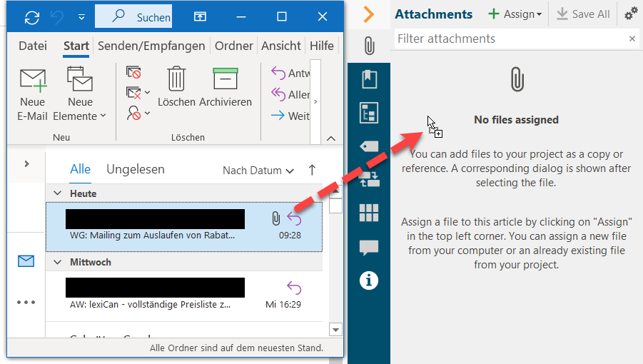Open the cross-references arrows icon in the sidebar
Image resolution: width=643 pixels, height=364 pixels.
[x=369, y=179]
